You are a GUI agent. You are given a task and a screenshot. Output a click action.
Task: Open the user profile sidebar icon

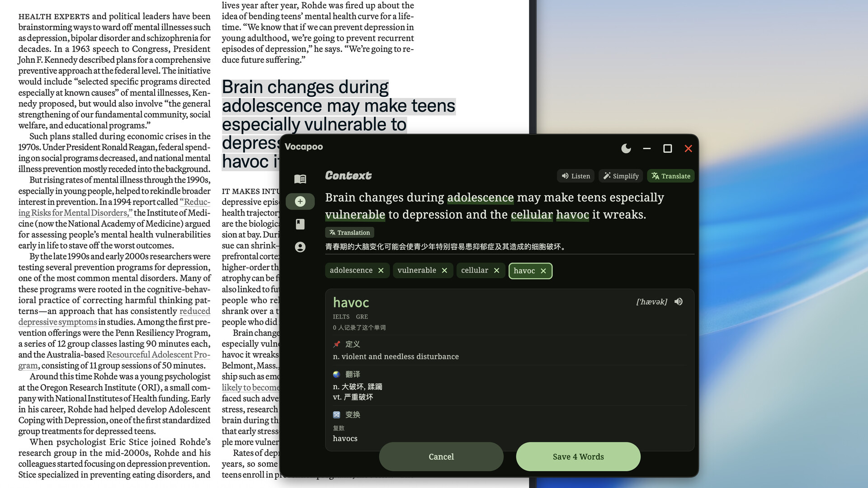point(300,247)
